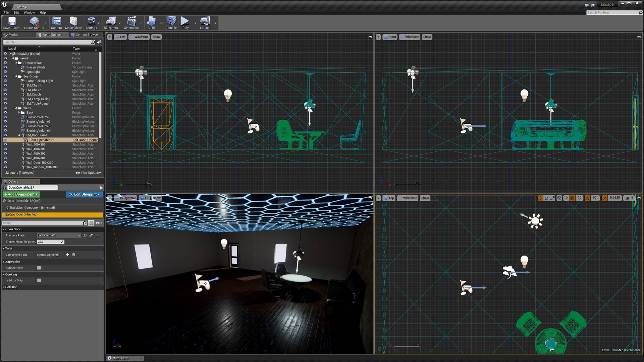The width and height of the screenshot is (644, 362).
Task: Expand the Back folder in outliner
Action: click(19, 113)
